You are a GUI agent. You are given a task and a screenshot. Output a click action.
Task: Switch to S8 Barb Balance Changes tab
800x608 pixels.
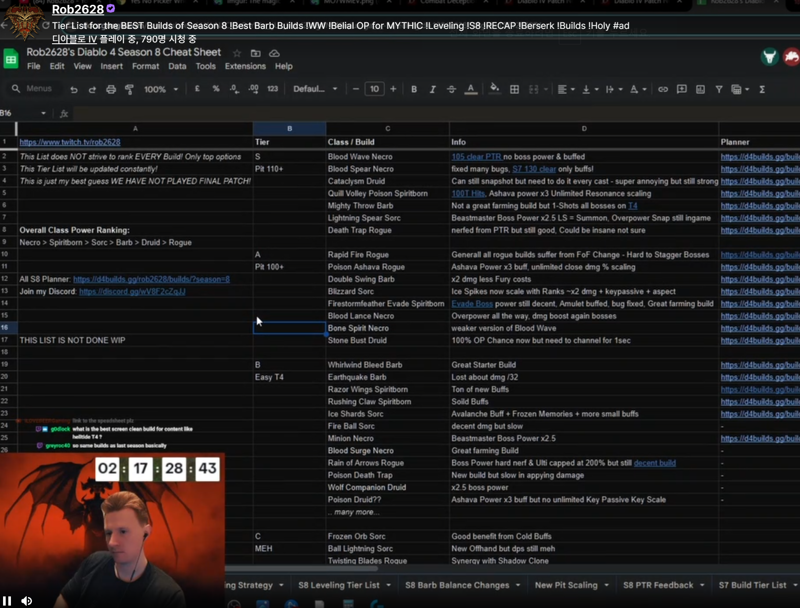(x=457, y=585)
